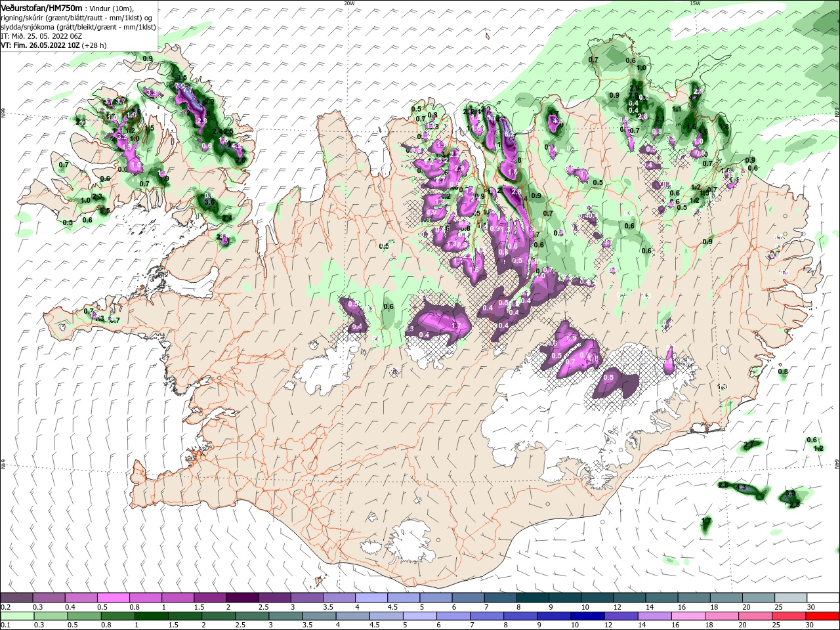Pick the lower-row deep navy swatch starting at 10
This screenshot has width=840, height=630.
[587, 616]
